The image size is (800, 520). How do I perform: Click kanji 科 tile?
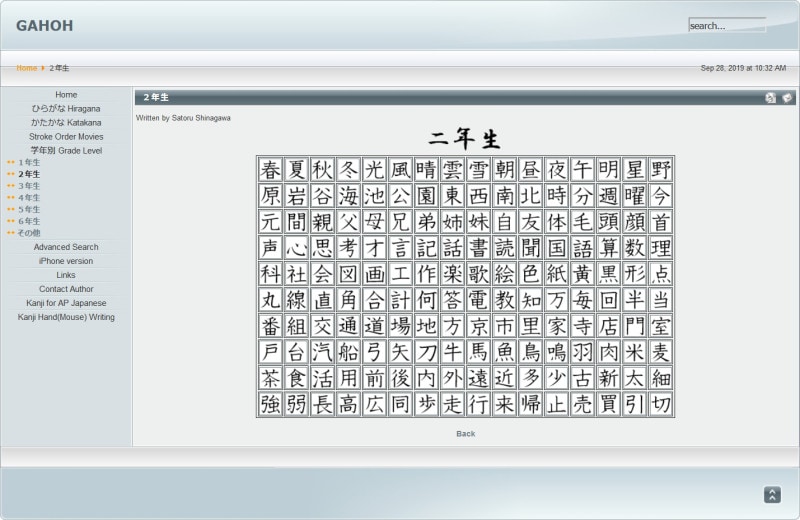pyautogui.click(x=270, y=274)
